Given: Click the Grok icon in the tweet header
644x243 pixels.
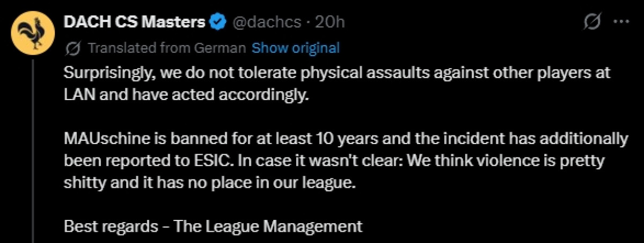Looking at the screenshot, I should (592, 22).
